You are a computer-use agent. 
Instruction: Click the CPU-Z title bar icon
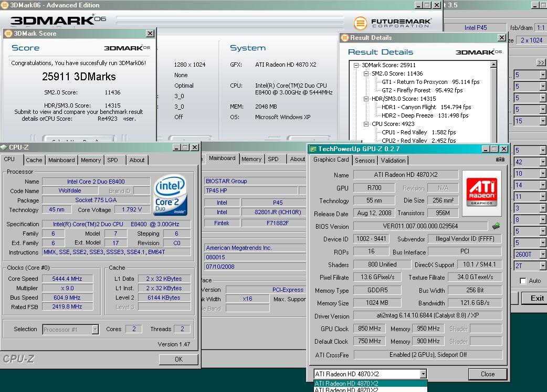[4, 147]
